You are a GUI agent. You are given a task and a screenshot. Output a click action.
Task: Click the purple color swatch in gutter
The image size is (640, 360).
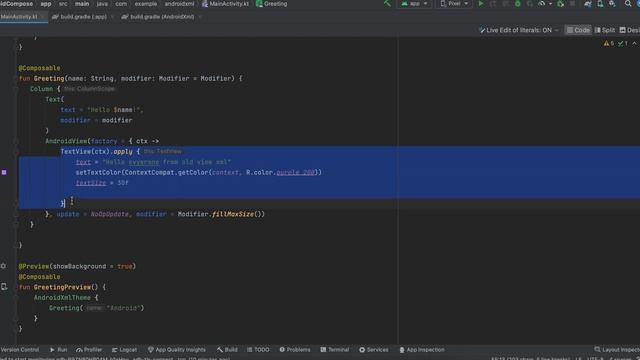pos(4,172)
